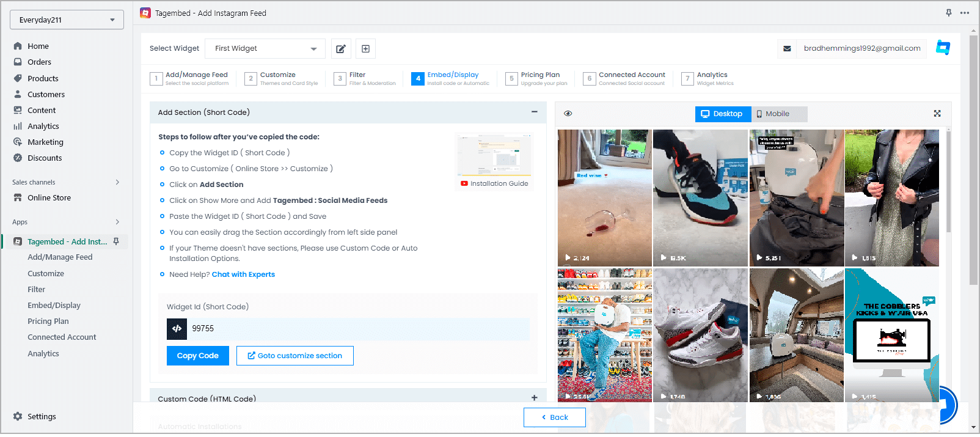Open Chat with Experts link
The image size is (980, 437).
click(x=243, y=274)
